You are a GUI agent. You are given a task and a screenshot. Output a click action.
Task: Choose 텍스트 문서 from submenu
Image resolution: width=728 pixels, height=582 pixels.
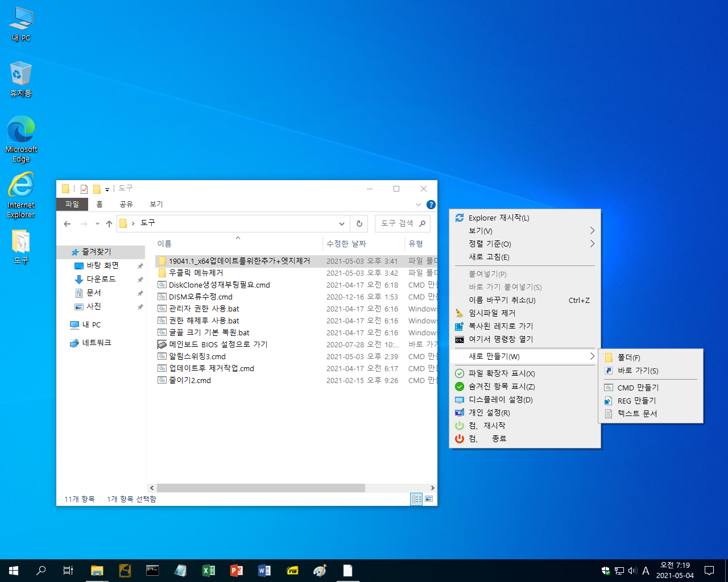pos(651,414)
